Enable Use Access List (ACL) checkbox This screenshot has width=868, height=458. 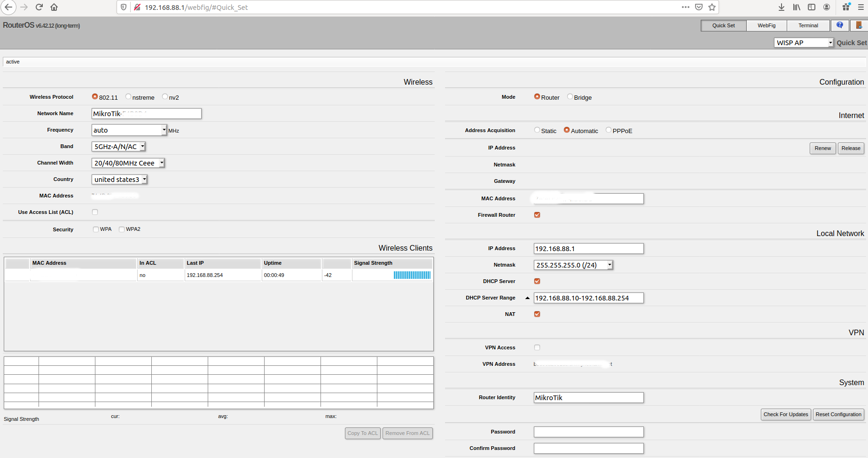[x=95, y=212]
